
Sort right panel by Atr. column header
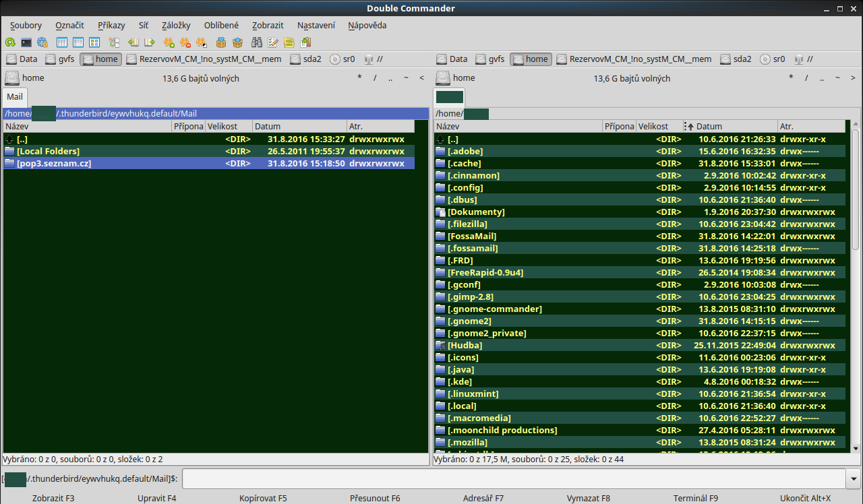click(x=811, y=126)
